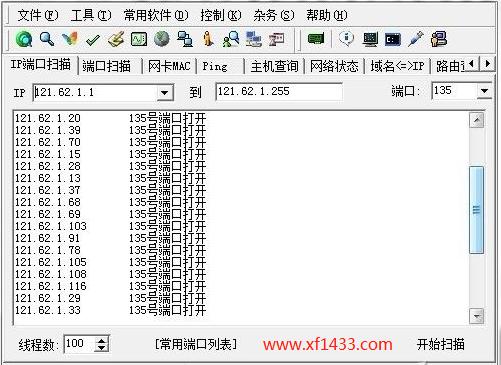
Task: Expand the start IP address dropdown
Action: coord(165,92)
